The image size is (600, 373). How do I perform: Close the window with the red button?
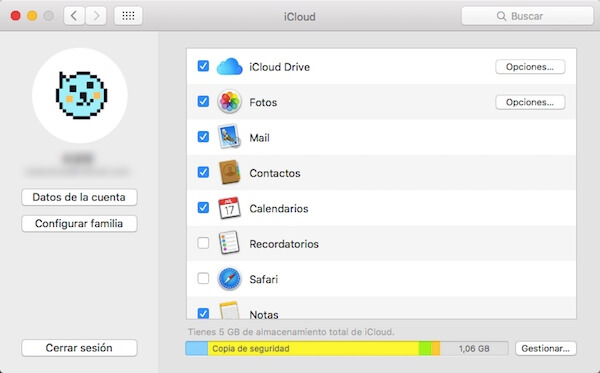pyautogui.click(x=16, y=16)
